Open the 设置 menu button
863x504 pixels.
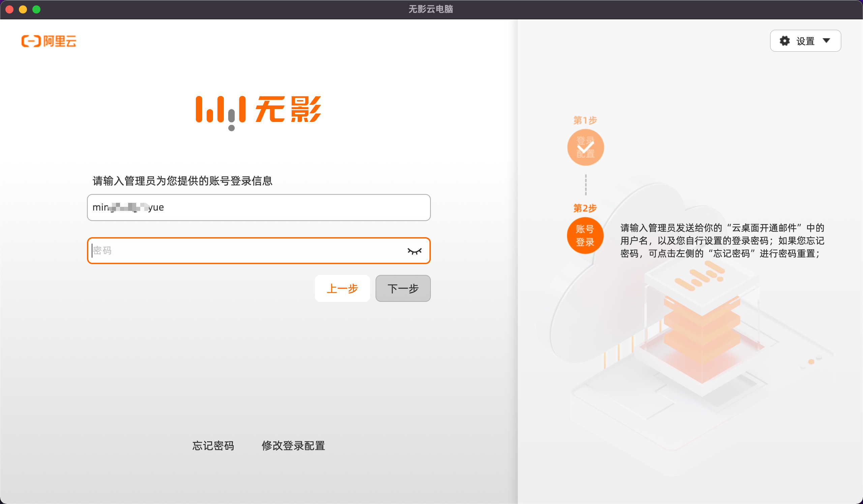pos(805,41)
